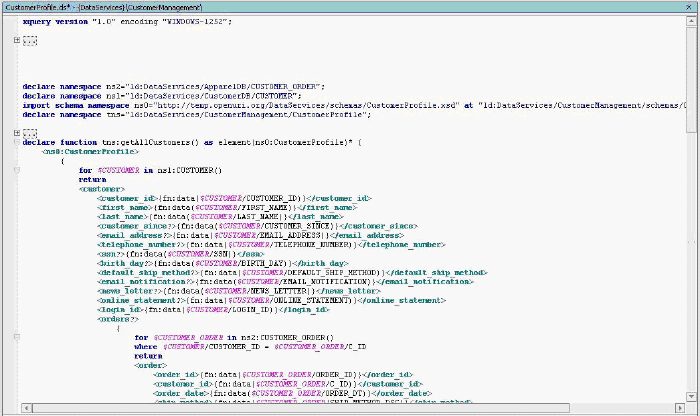Click the horizontal scrollbar left arrow
The width and height of the screenshot is (700, 416).
click(x=26, y=408)
